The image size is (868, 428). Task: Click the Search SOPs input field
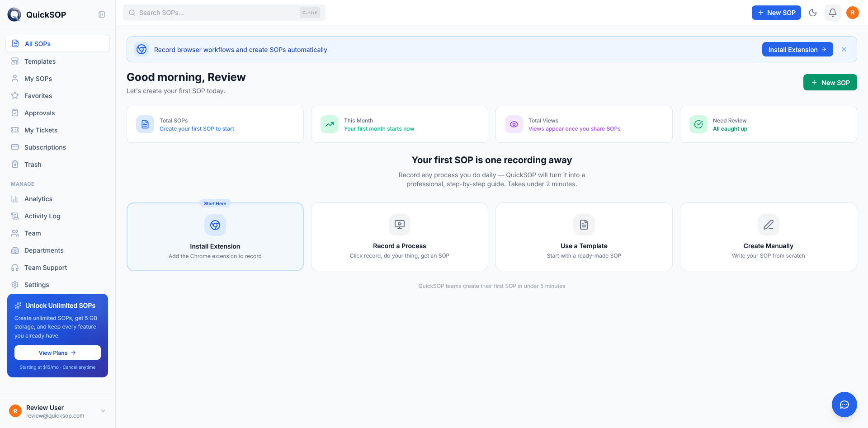[224, 13]
